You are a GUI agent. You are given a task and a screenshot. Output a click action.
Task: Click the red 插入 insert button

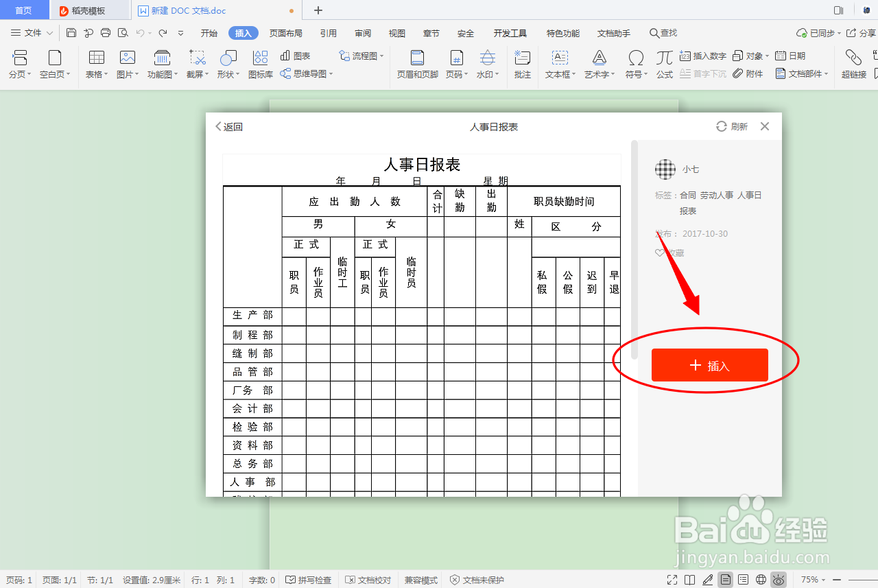pyautogui.click(x=709, y=364)
